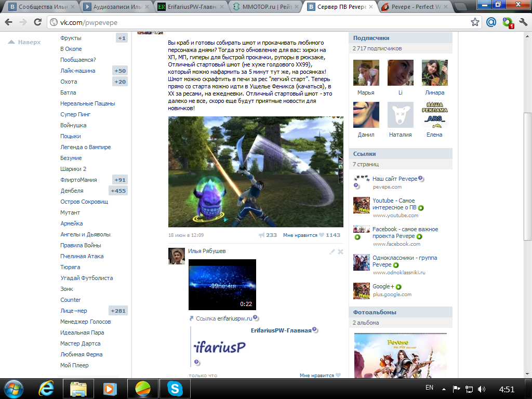
Task: Open ФлиртоМания in the sidebar
Action: click(78, 180)
